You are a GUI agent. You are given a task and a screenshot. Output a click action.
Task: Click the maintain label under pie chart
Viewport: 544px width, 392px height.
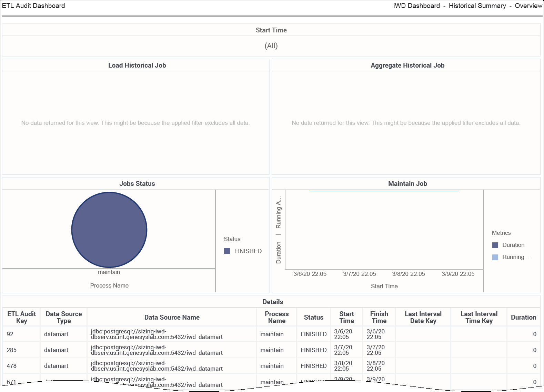click(109, 272)
